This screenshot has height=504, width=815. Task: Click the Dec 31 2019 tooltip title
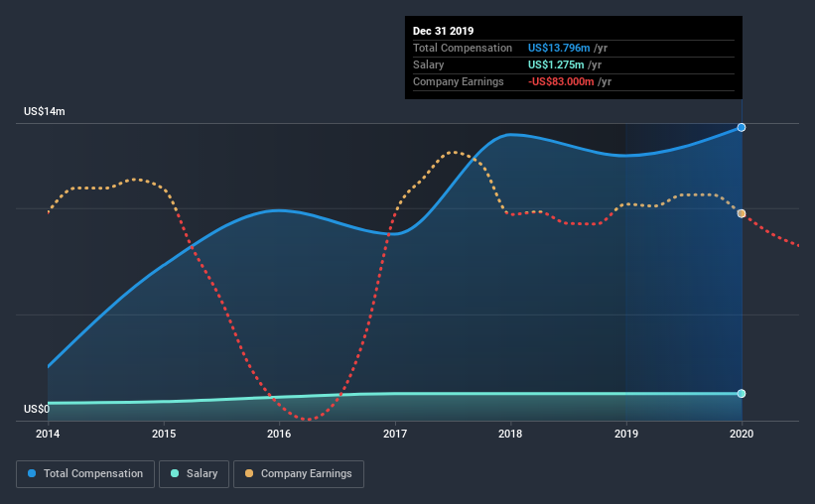(444, 31)
